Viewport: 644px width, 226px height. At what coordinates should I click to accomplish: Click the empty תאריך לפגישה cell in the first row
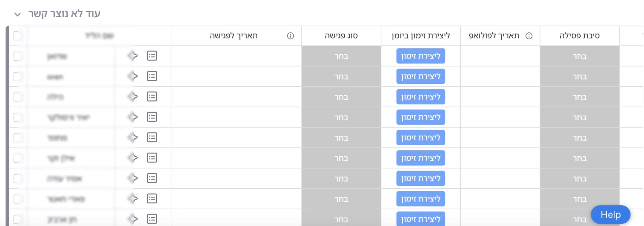coord(236,56)
